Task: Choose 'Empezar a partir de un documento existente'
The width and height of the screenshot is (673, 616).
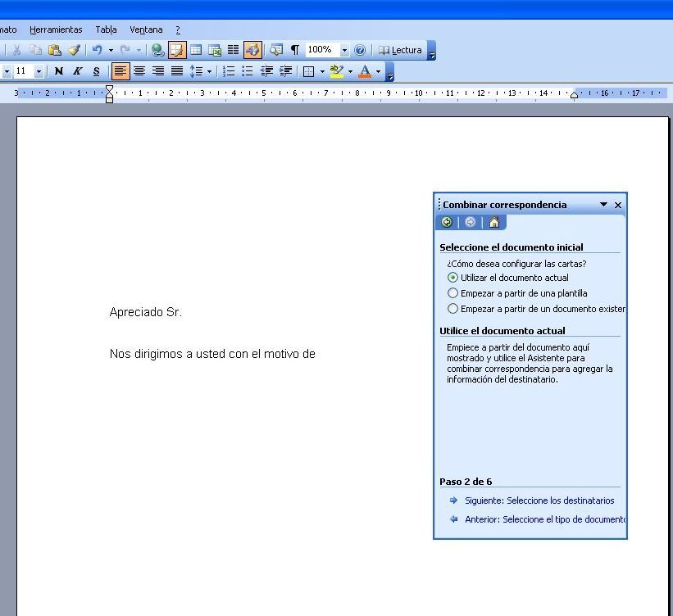Action: click(x=453, y=309)
